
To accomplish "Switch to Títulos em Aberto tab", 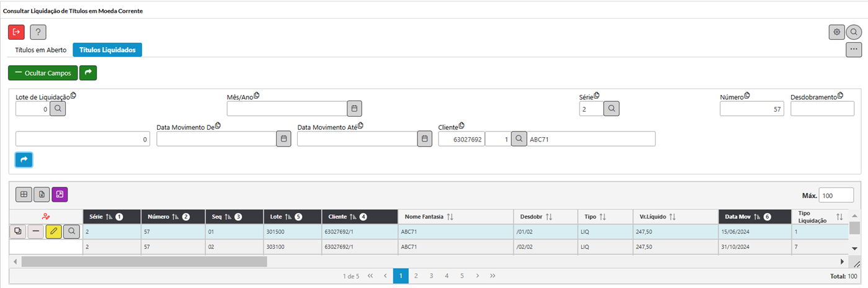I will pyautogui.click(x=41, y=50).
